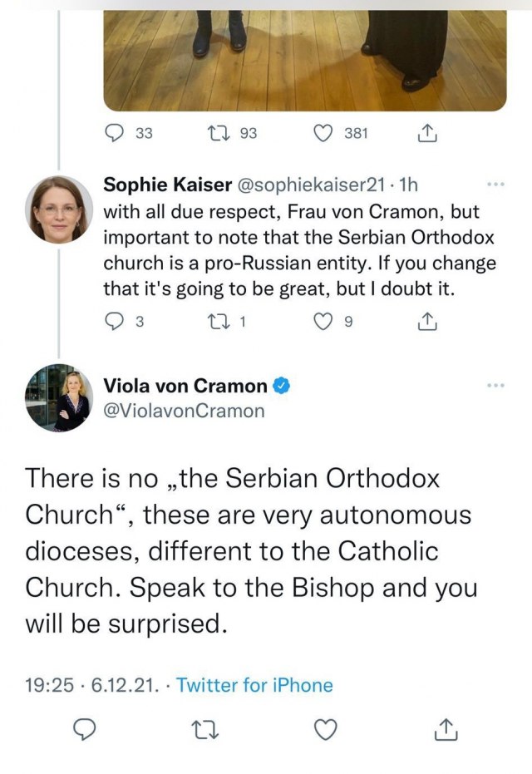Viewport: 532px width, 774px height.
Task: Share Viola von Cramon's main tweet
Action: (x=446, y=729)
